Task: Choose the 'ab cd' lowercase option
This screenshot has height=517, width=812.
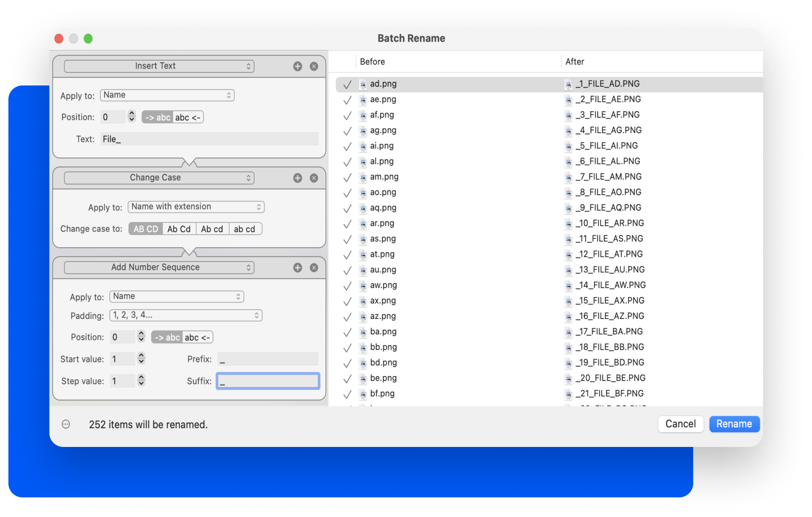Action: tap(245, 229)
